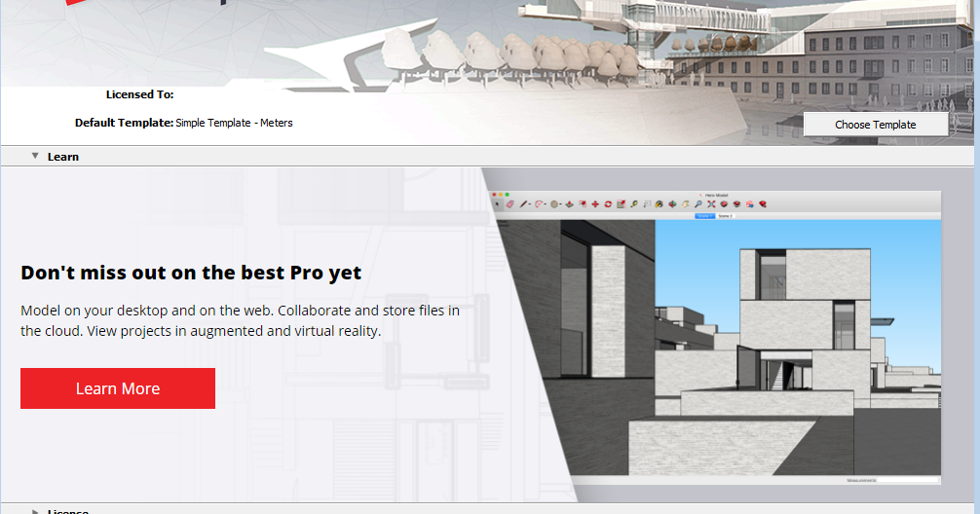The height and width of the screenshot is (514, 980).
Task: Click the "Default Template:" label
Action: 125,123
